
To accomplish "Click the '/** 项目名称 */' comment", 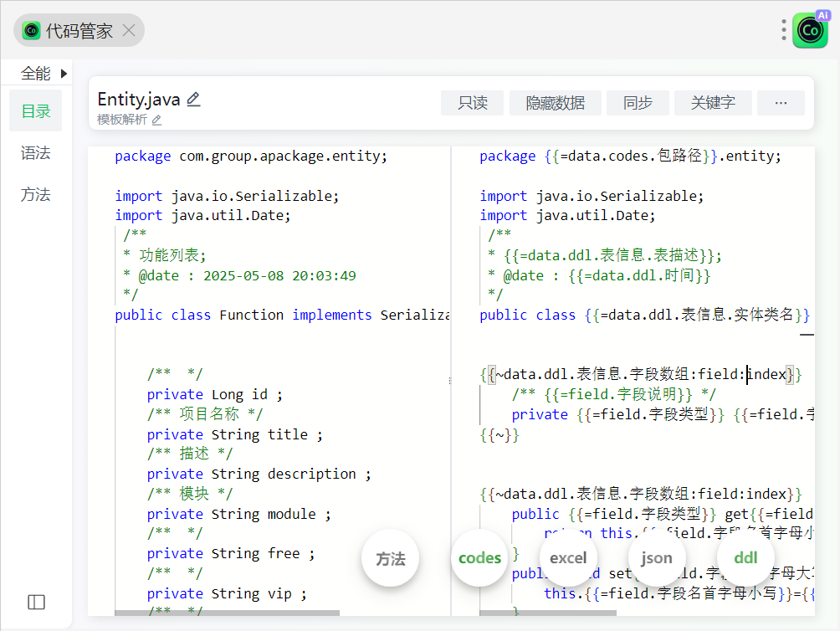I will [205, 414].
